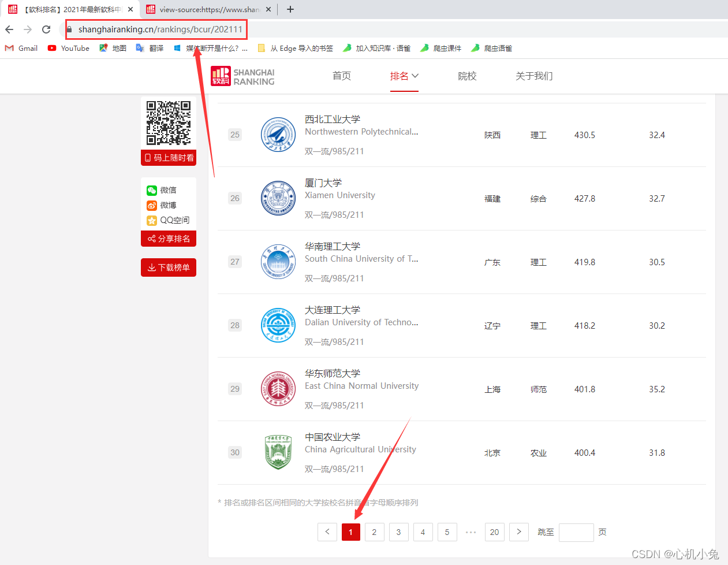Open the 华东师范大学 link
The height and width of the screenshot is (565, 728).
pyautogui.click(x=333, y=373)
